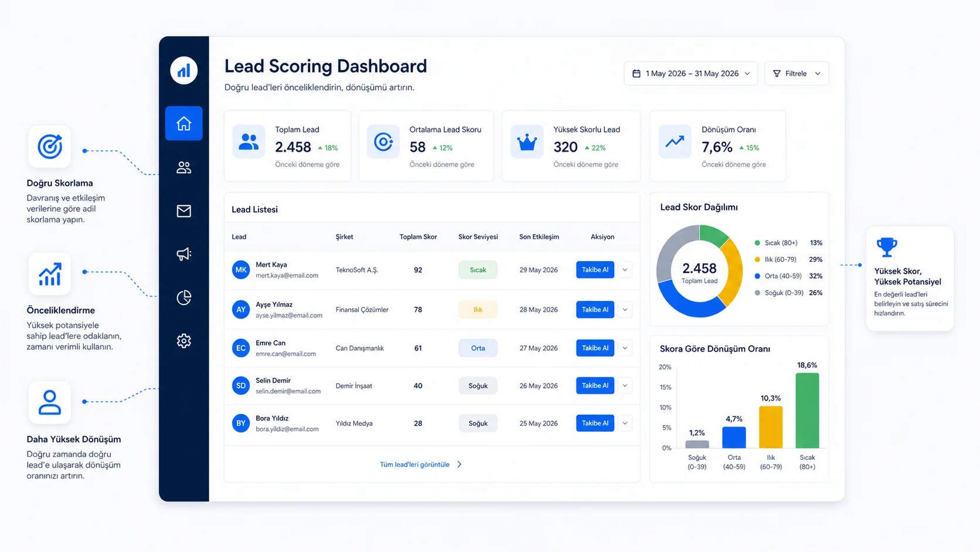This screenshot has width=980, height=552.
Task: Click the company name TeknoSoft A.Ş.
Action: tap(357, 270)
